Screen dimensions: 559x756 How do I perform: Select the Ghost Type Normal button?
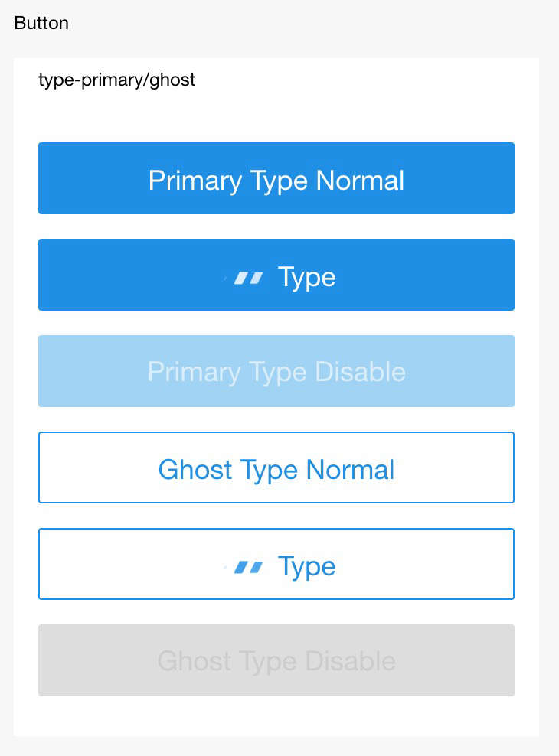click(x=276, y=468)
